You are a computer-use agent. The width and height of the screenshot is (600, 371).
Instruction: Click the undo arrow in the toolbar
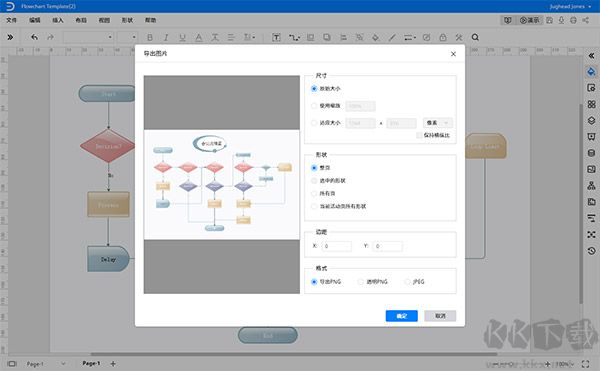(x=34, y=37)
